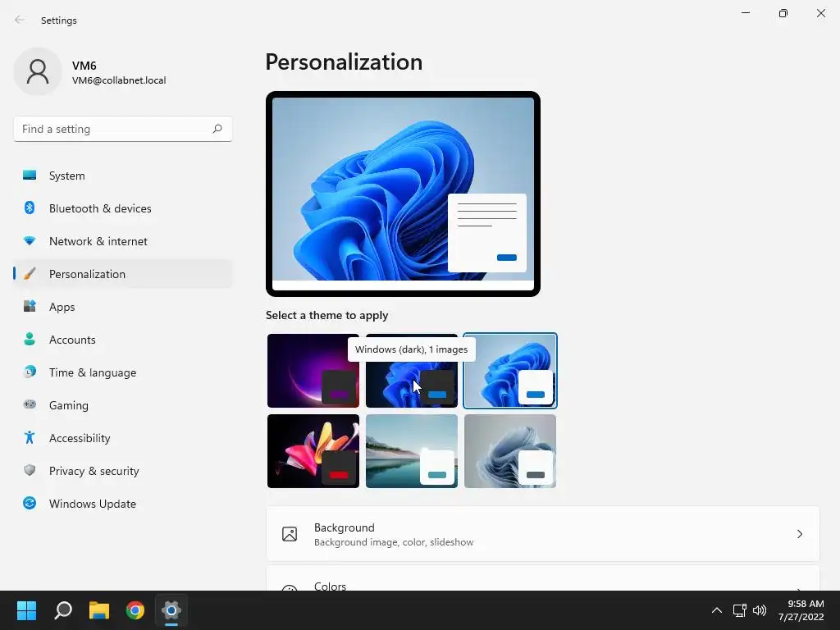This screenshot has width=840, height=630.
Task: Click the Gaming controller icon
Action: point(30,404)
